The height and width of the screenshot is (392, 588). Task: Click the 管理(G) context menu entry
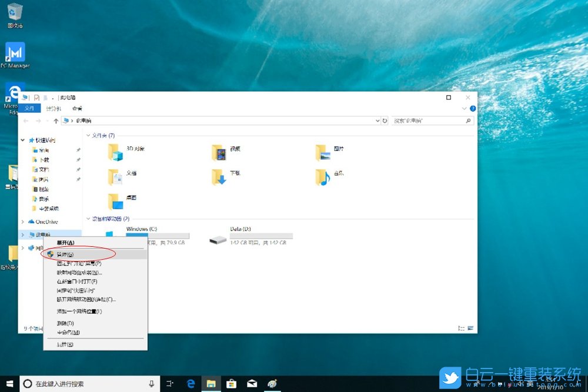(x=65, y=254)
